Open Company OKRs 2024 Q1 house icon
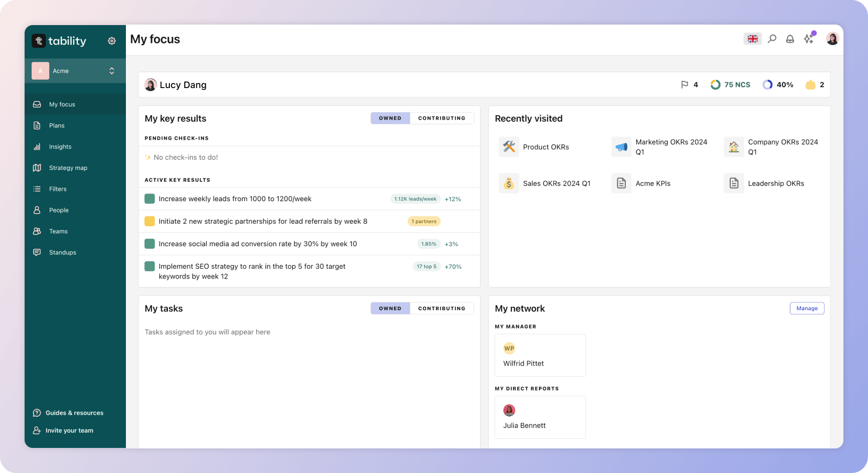Screen dimensions: 868x473 [734, 147]
